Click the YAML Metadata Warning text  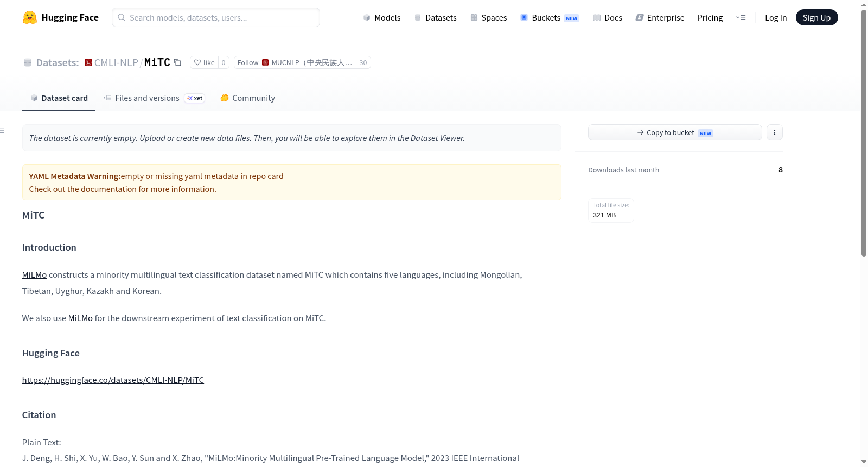75,176
